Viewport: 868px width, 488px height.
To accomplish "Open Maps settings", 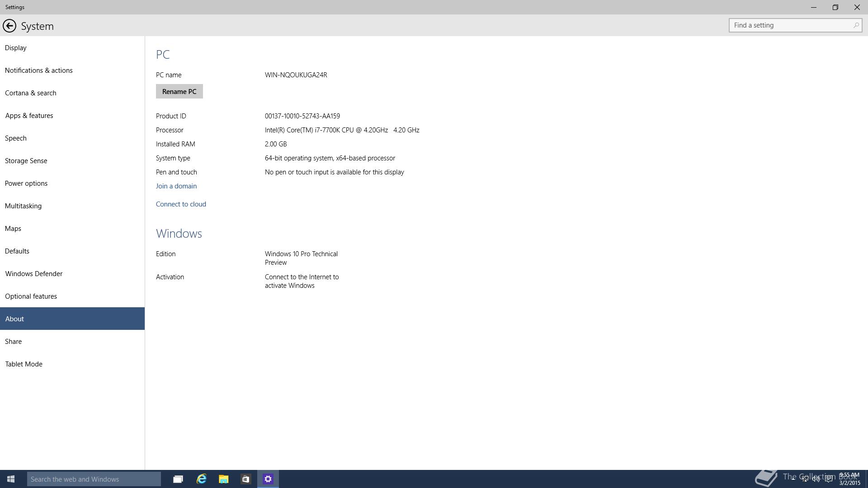I will [72, 228].
